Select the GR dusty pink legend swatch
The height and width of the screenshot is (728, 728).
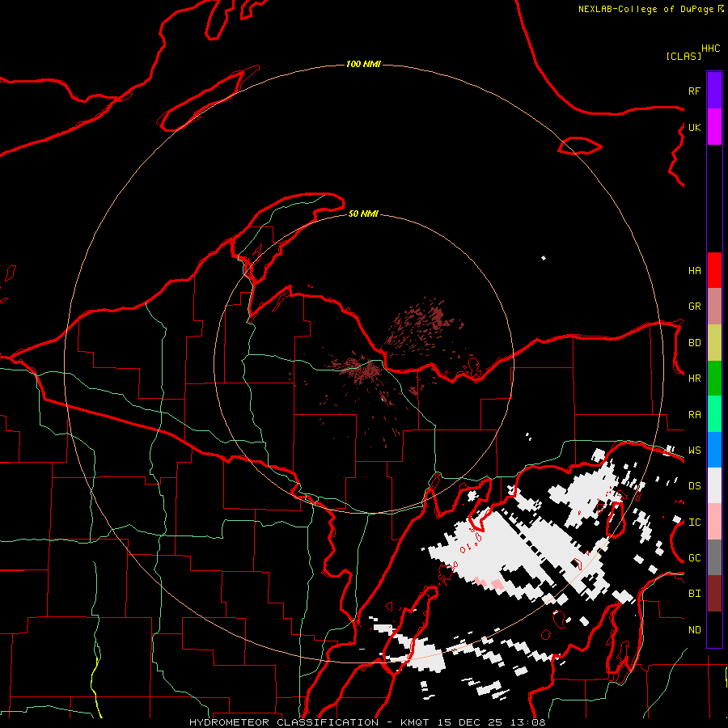(714, 307)
